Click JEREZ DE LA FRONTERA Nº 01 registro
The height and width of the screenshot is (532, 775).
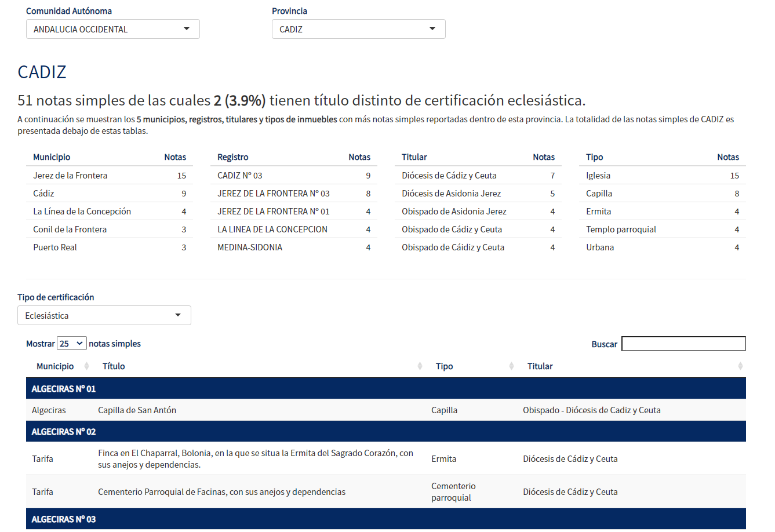274,211
